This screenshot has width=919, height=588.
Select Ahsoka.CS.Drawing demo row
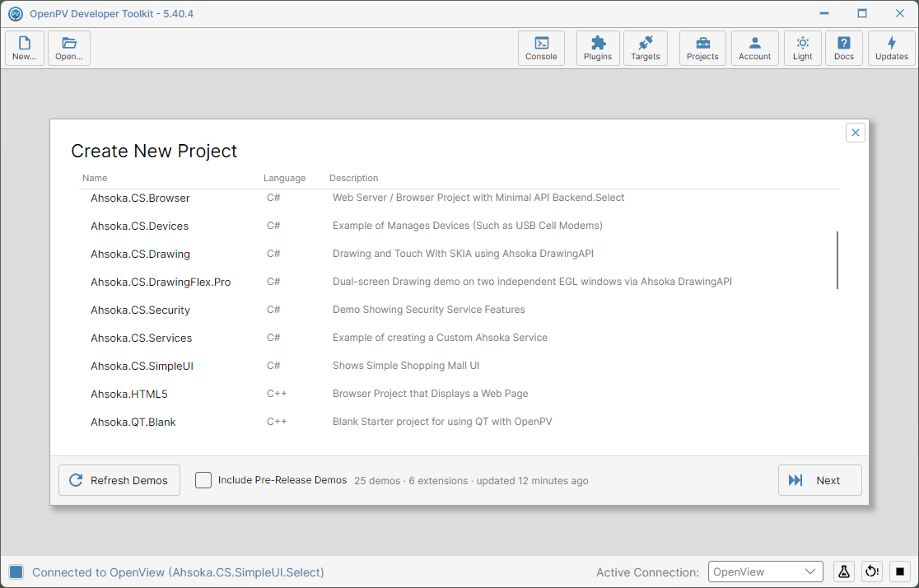459,254
